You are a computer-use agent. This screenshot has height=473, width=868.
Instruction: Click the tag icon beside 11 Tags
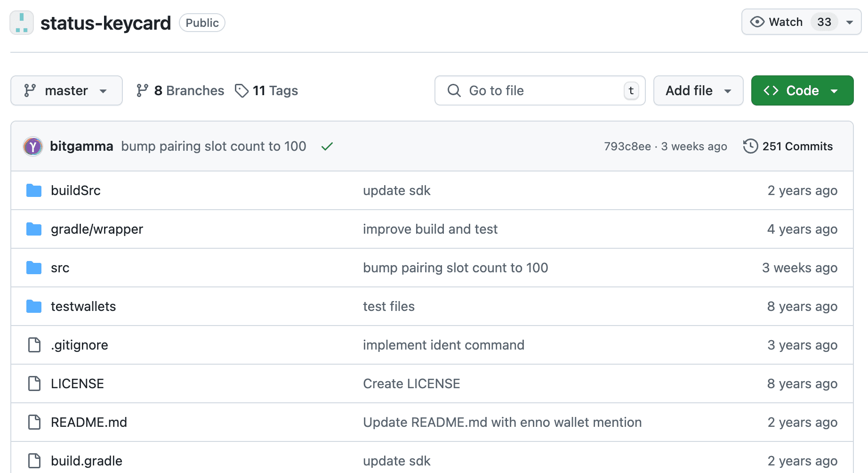[x=241, y=90]
